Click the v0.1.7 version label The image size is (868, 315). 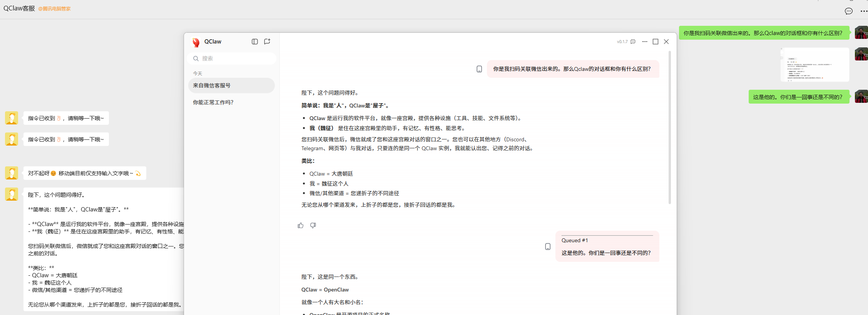coord(622,42)
